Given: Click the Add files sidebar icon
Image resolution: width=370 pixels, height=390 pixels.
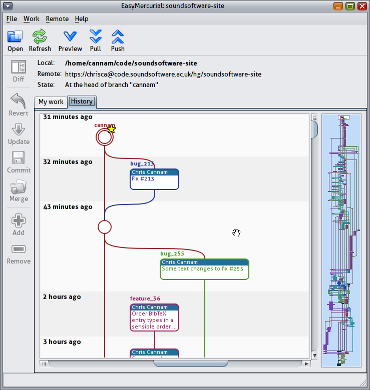Looking at the screenshot, I should pyautogui.click(x=18, y=221).
